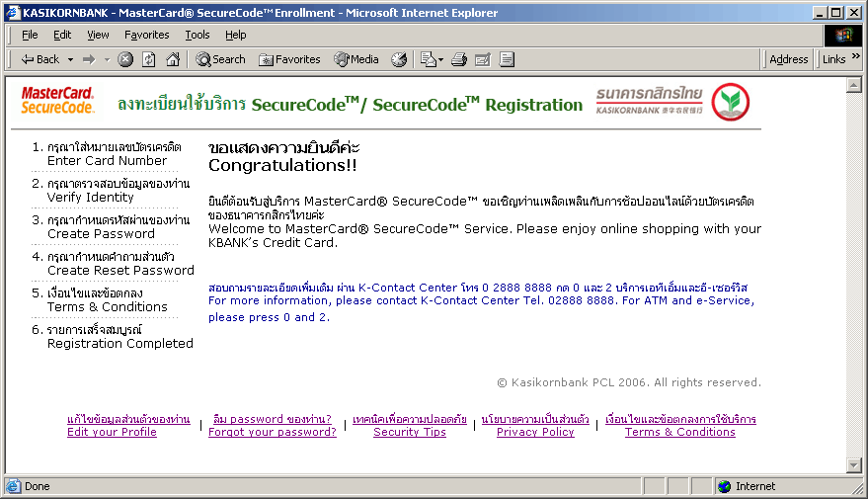
Task: Click step 1 Enter Card Number
Action: click(107, 154)
